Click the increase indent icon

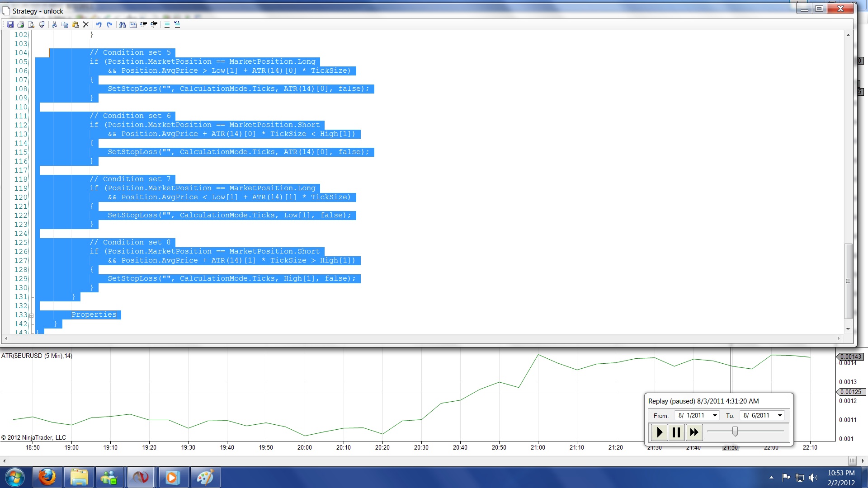click(154, 24)
